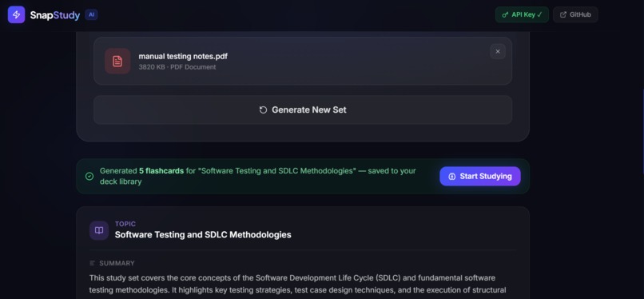Open the GitHub link

(575, 14)
